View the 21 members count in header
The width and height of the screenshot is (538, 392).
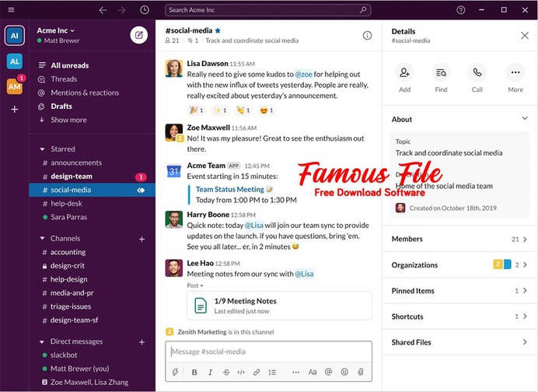[173, 40]
